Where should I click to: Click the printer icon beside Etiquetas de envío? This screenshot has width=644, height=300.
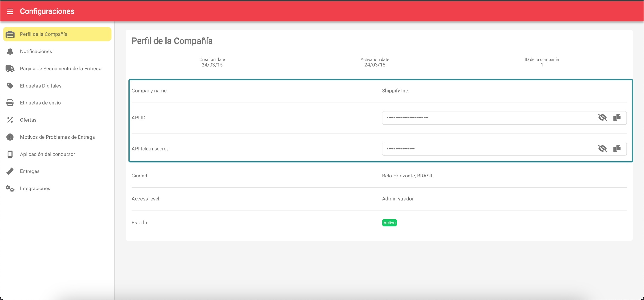point(10,103)
